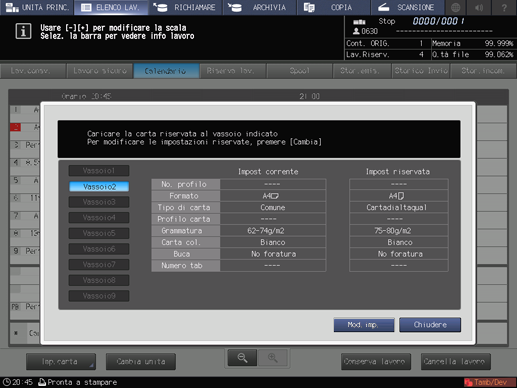
Task: Click the Tamb/Dev status indicator
Action: pos(489,382)
